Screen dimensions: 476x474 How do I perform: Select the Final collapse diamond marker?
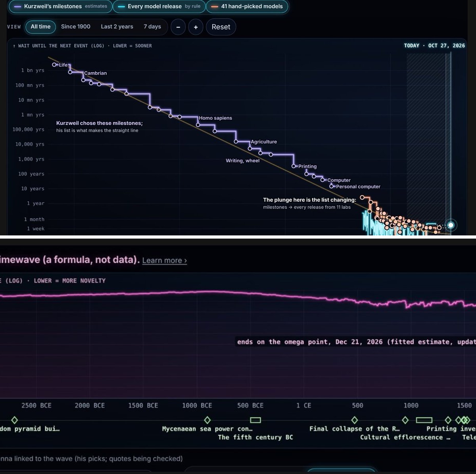tap(355, 420)
